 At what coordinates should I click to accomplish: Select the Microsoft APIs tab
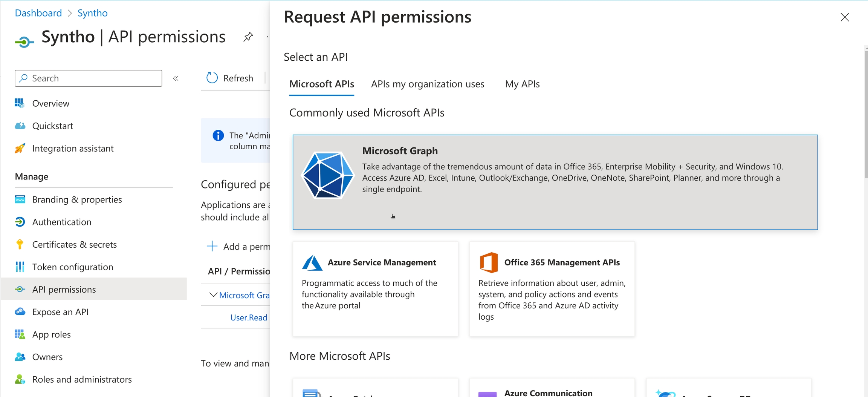pos(321,84)
